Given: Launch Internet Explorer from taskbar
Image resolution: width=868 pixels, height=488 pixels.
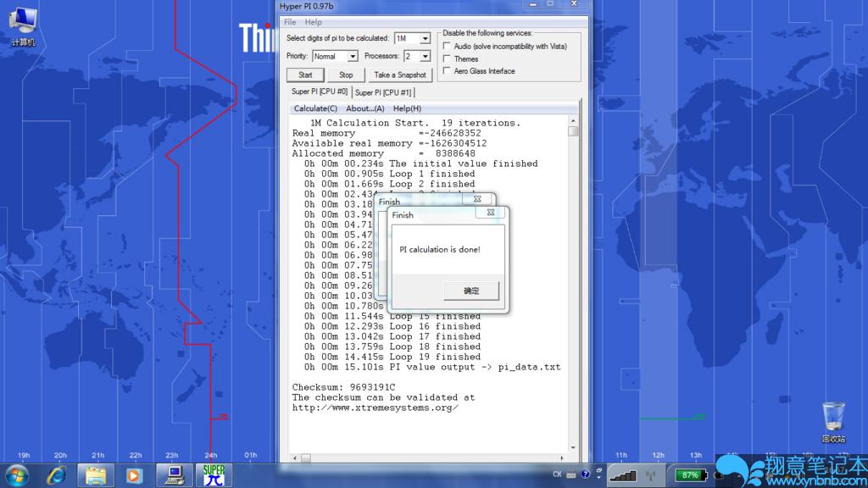Looking at the screenshot, I should coord(57,475).
